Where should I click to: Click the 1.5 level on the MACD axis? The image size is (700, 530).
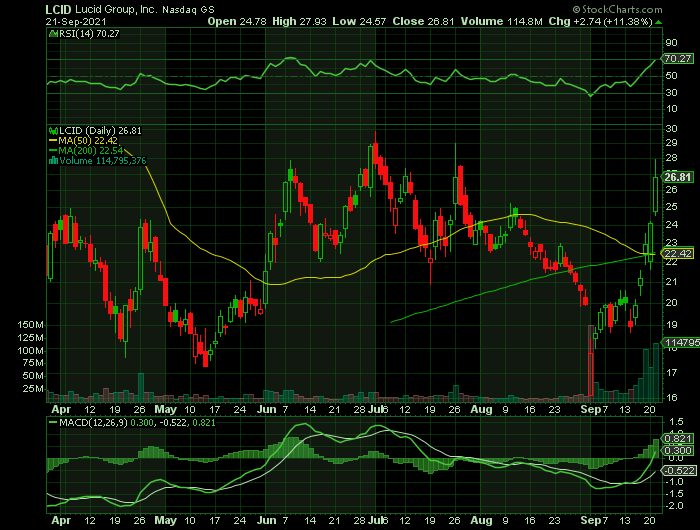676,422
